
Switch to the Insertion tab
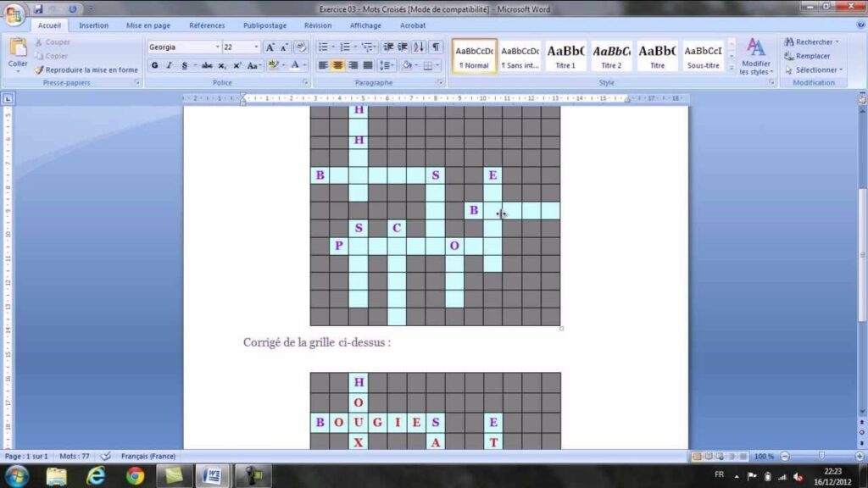94,25
